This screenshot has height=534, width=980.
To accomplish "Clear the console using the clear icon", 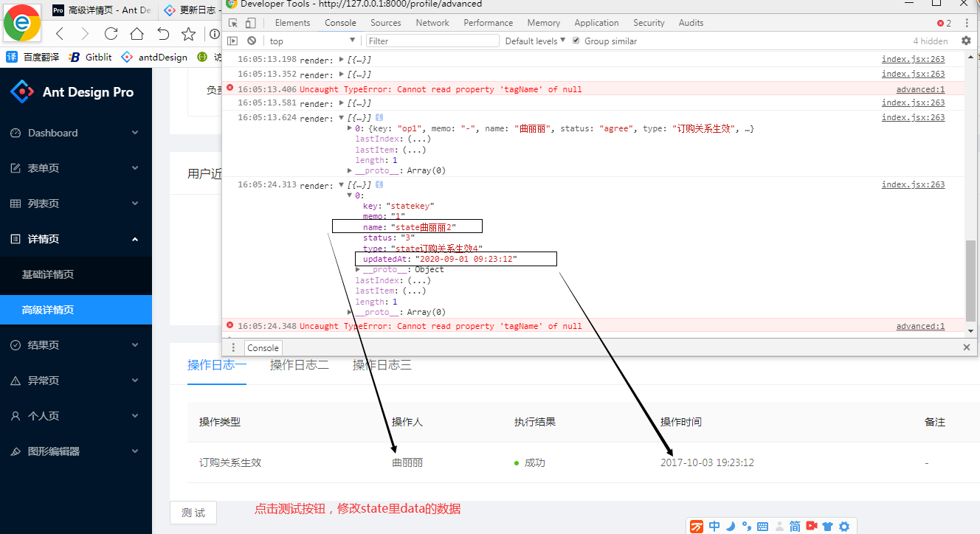I will (250, 41).
